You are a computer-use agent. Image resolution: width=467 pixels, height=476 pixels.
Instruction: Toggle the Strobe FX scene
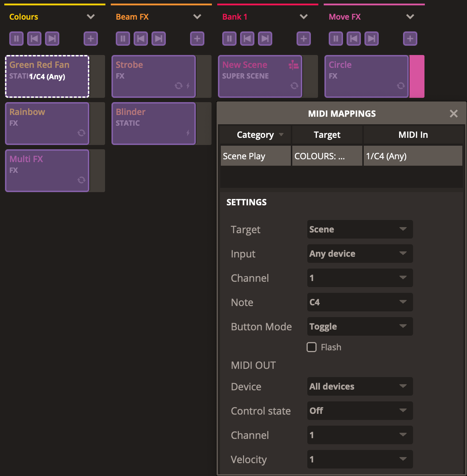point(154,76)
